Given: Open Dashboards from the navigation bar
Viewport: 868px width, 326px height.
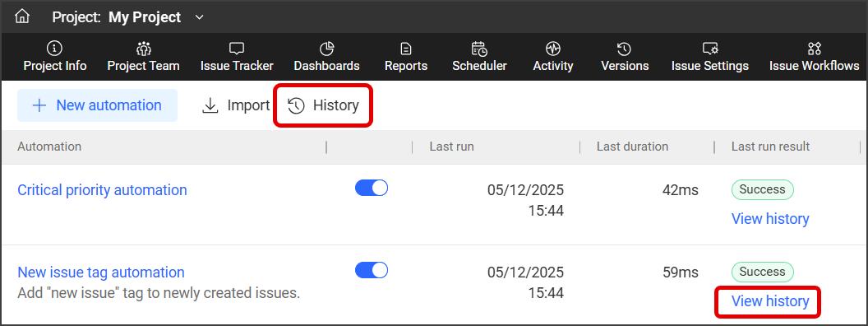Looking at the screenshot, I should pos(326,57).
